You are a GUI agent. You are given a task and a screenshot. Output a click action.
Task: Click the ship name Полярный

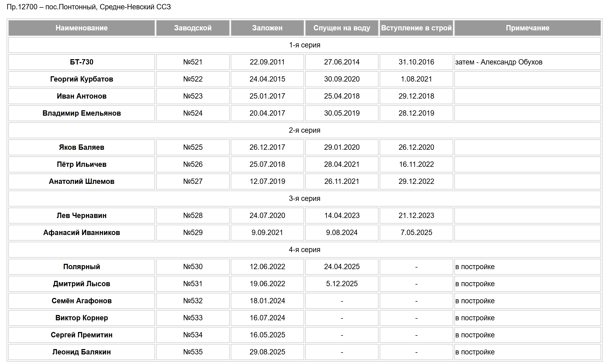(x=81, y=267)
